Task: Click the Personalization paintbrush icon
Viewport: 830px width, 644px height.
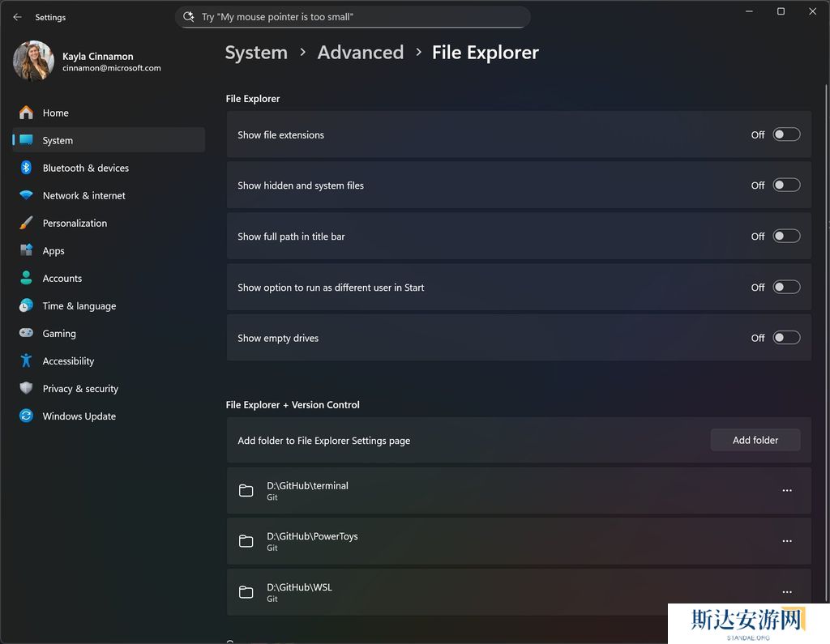Action: point(26,223)
